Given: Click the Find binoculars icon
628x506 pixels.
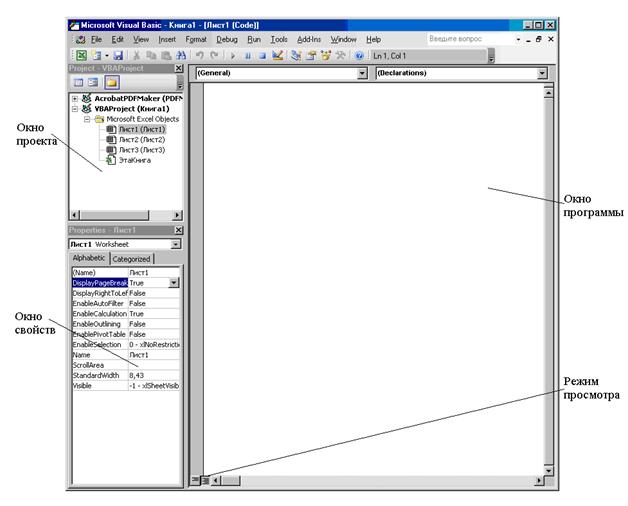Looking at the screenshot, I should [181, 56].
